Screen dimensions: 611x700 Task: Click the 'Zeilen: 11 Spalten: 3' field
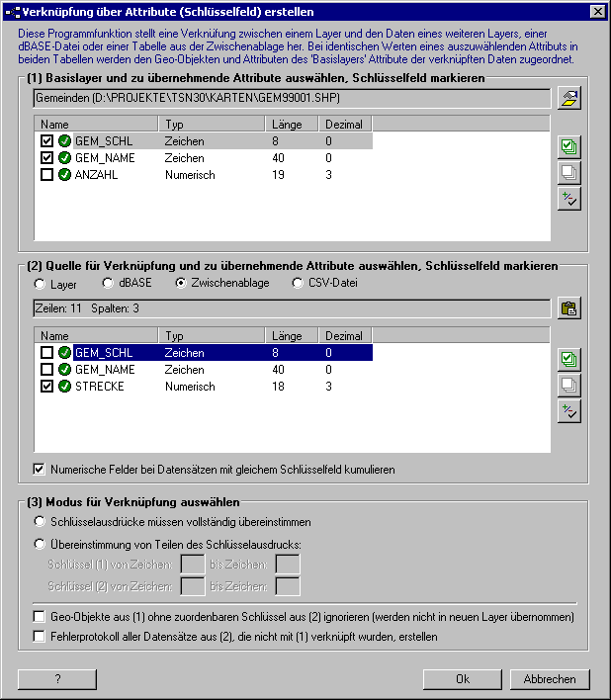(292, 308)
